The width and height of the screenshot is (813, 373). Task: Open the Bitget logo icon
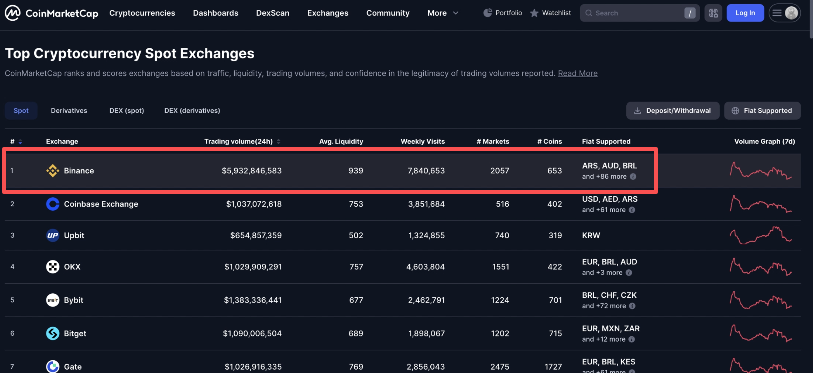click(x=52, y=334)
